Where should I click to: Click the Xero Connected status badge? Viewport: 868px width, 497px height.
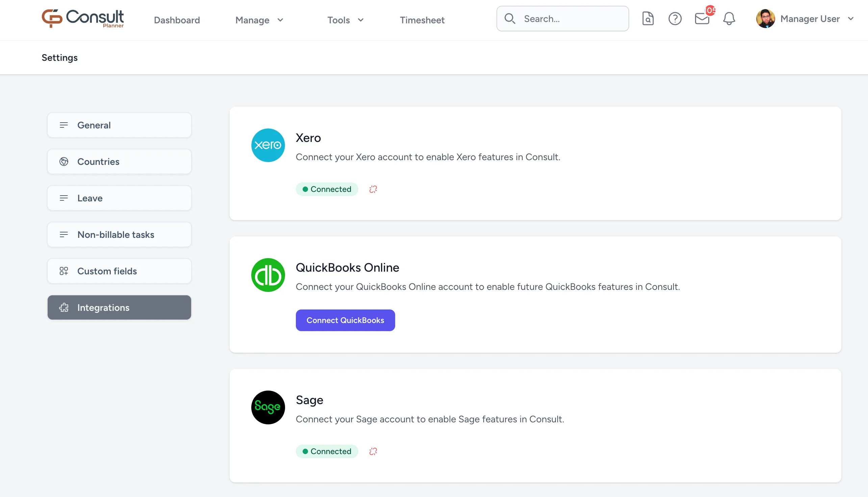[x=327, y=189]
